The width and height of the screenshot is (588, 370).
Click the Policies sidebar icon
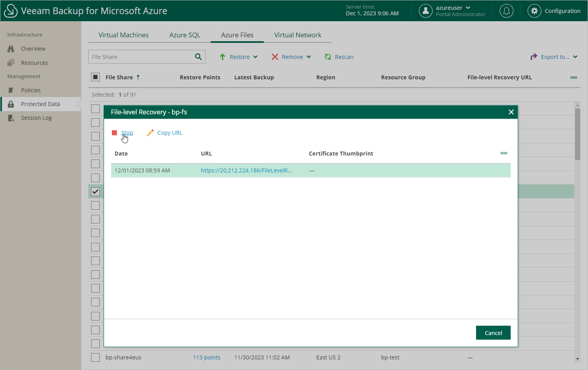click(11, 90)
